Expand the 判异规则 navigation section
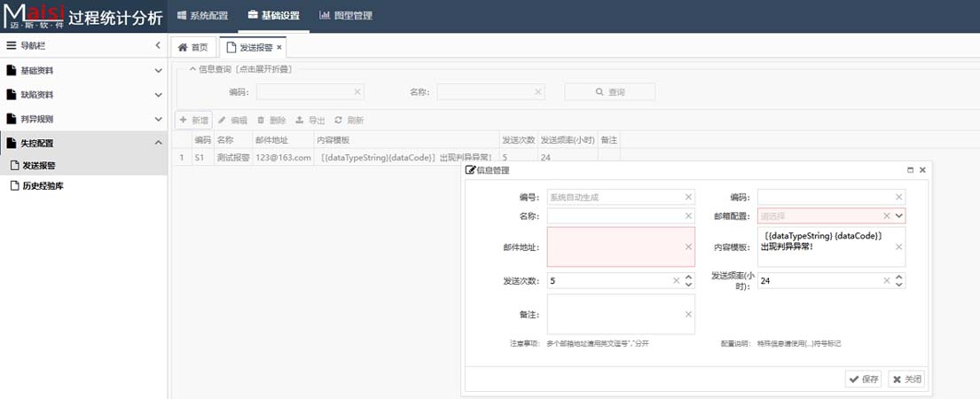The width and height of the screenshot is (980, 399). 158,119
